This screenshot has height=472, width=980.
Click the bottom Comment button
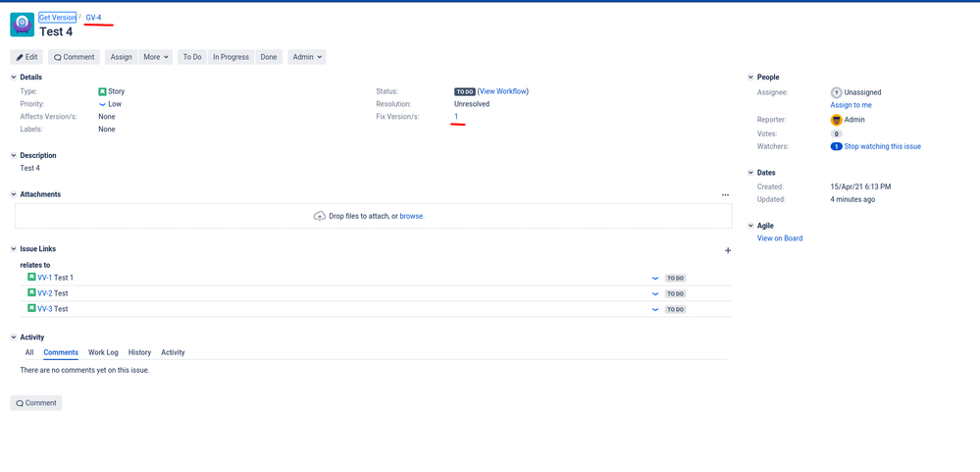click(36, 403)
